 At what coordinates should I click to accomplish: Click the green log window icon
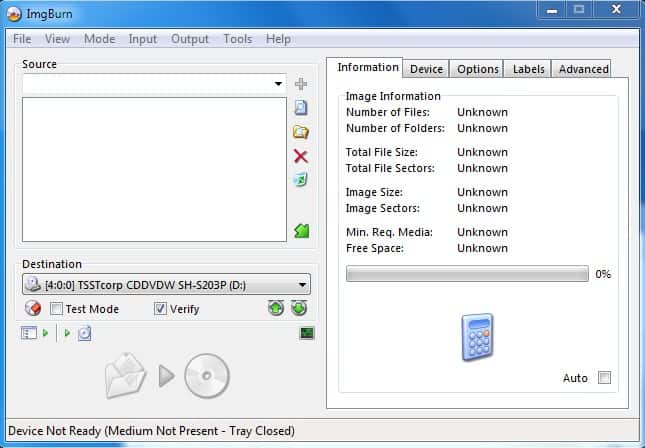pos(307,333)
